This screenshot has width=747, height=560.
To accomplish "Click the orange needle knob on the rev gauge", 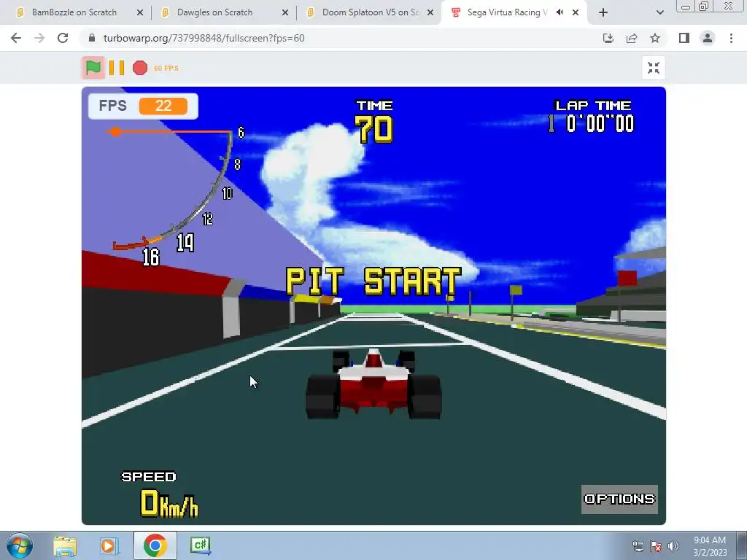I will (x=115, y=132).
